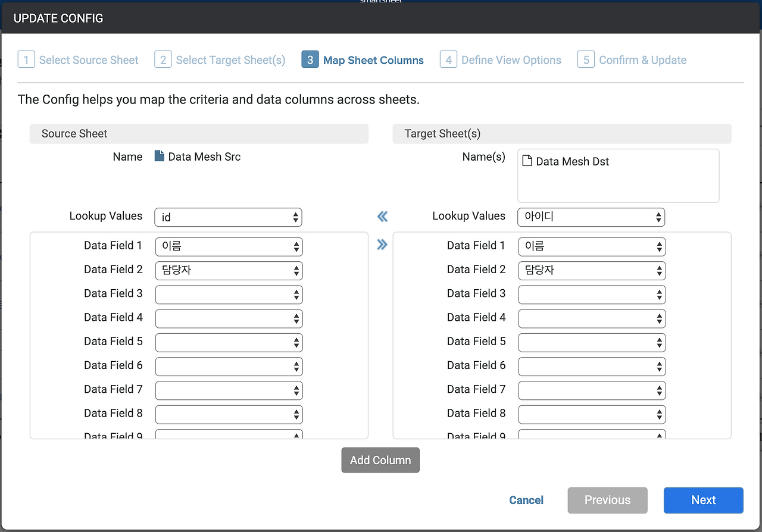Open target Lookup Values dropdown showing 아이디
Screen dimensions: 762x532
pos(591,217)
